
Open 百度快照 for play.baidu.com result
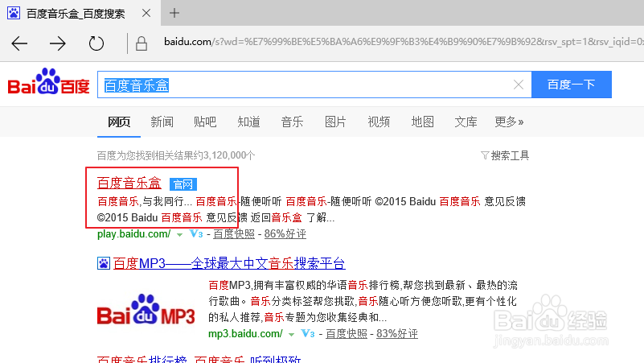click(x=234, y=234)
